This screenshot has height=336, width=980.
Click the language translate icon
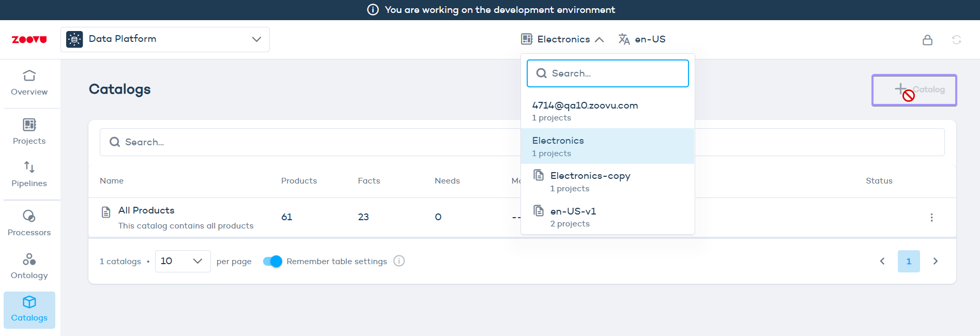point(624,39)
